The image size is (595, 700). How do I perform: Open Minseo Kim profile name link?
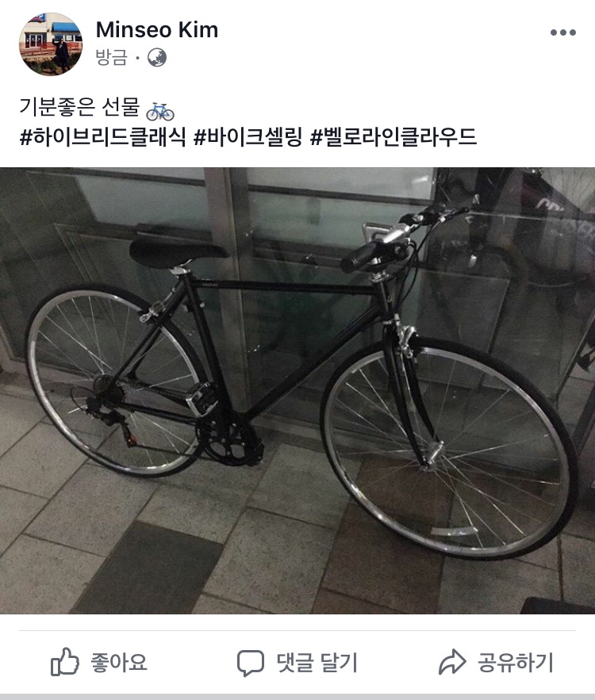tap(157, 30)
